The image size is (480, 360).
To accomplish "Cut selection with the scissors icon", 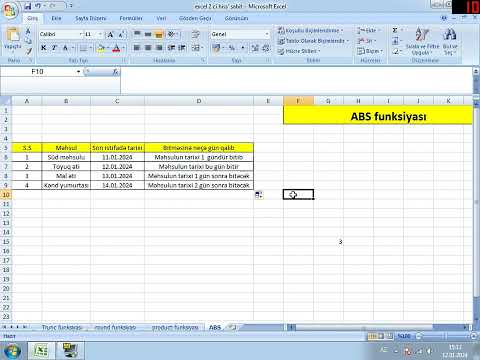I will pyautogui.click(x=28, y=31).
